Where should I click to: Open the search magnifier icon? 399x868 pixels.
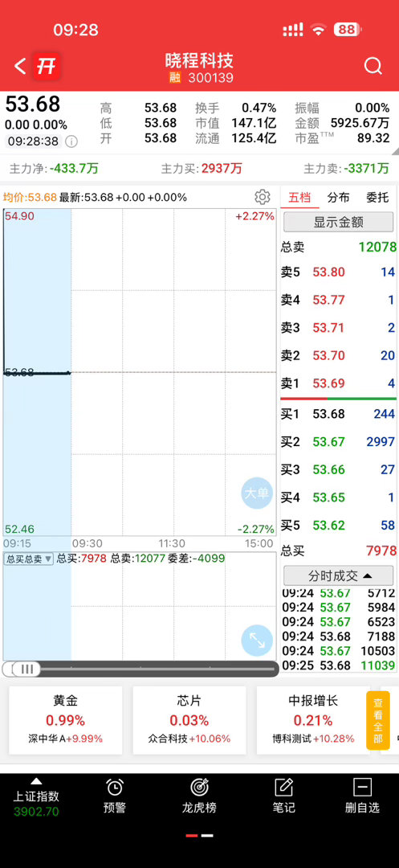(x=373, y=67)
